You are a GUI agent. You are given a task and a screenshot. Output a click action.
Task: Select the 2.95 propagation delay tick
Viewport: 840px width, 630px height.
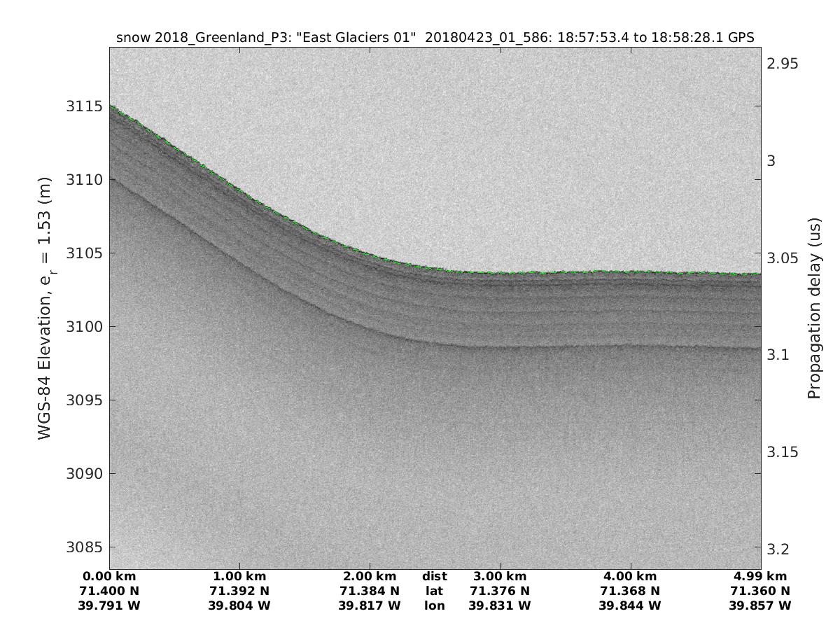pos(781,64)
